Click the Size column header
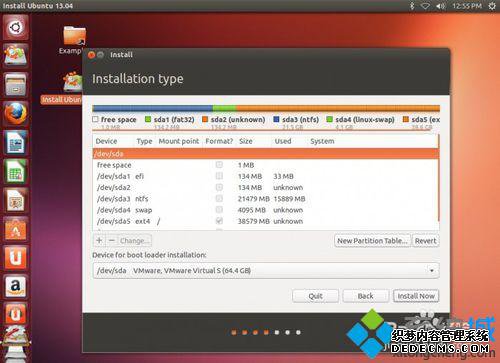 (x=246, y=141)
